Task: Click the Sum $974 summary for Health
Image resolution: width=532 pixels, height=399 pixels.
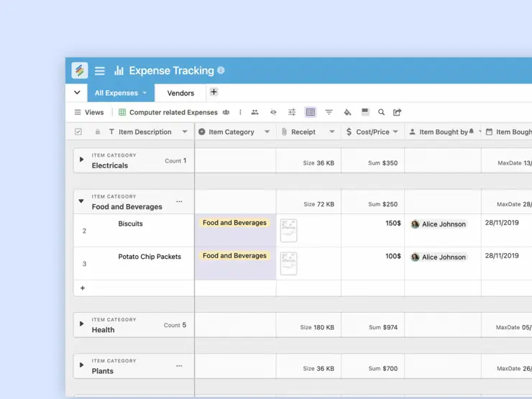Action: (x=383, y=327)
